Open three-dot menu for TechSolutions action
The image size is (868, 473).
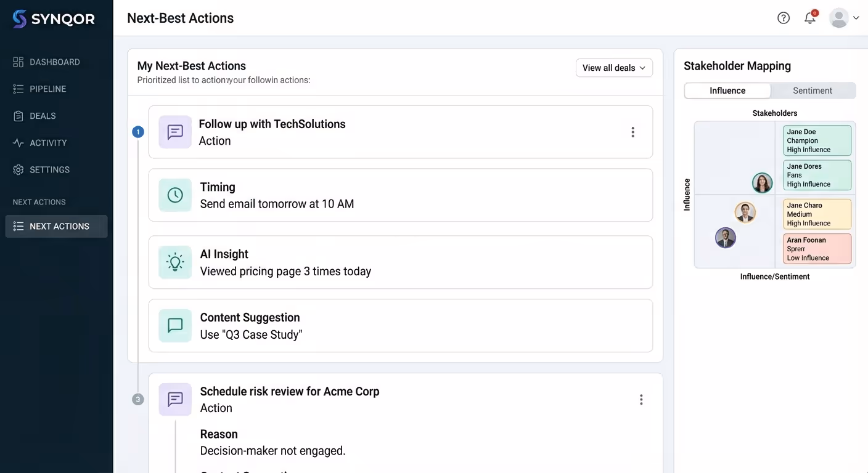[x=633, y=132]
